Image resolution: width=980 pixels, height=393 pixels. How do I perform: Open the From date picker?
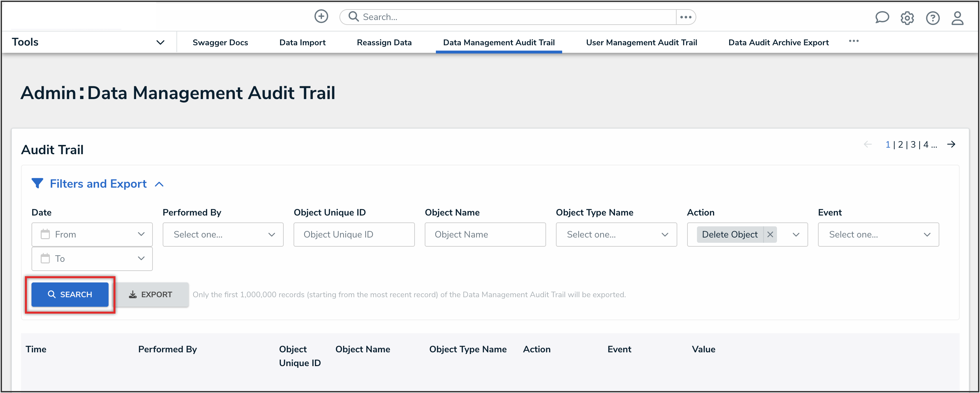coord(92,234)
